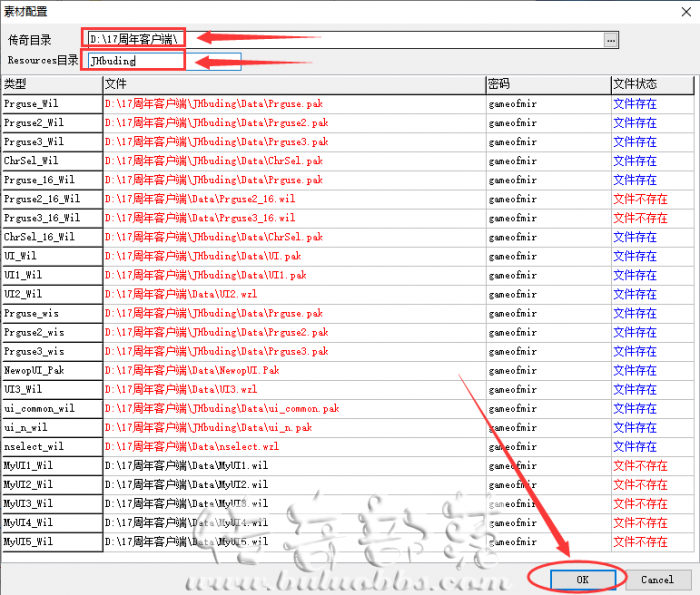This screenshot has height=595, width=700.
Task: Click the Prguse2_16_Wil row label
Action: (50, 199)
